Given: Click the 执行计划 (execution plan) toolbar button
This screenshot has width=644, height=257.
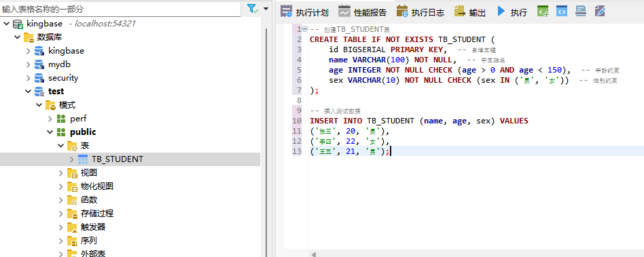Looking at the screenshot, I should (x=304, y=12).
